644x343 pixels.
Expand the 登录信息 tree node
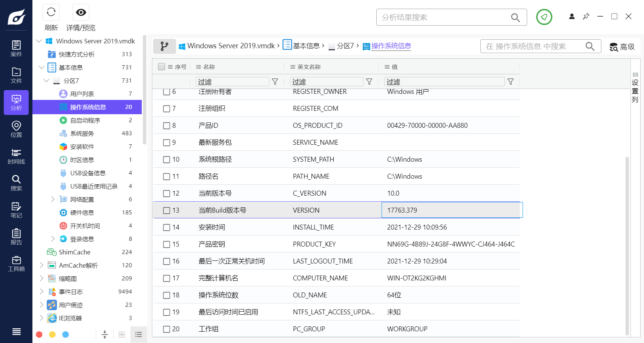(x=53, y=239)
